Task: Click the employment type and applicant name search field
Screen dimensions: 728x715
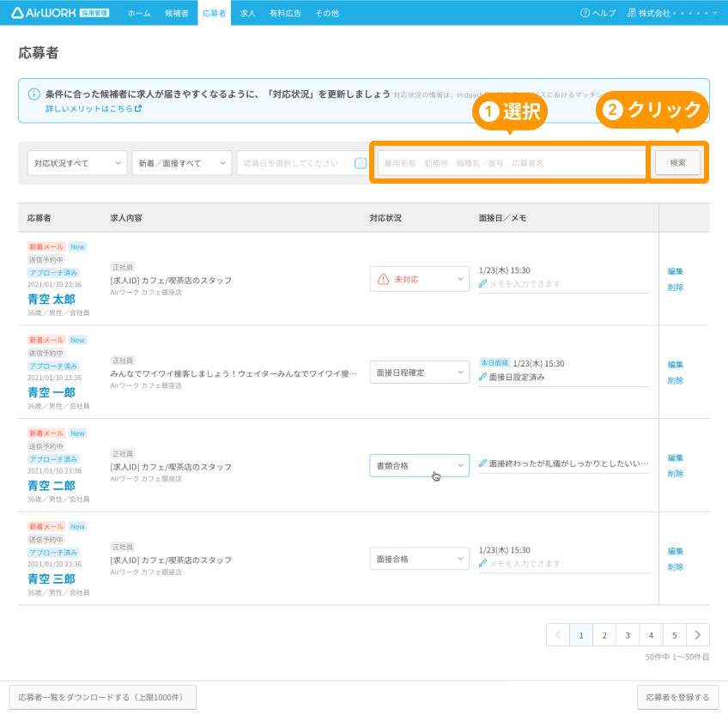Action: pos(512,163)
